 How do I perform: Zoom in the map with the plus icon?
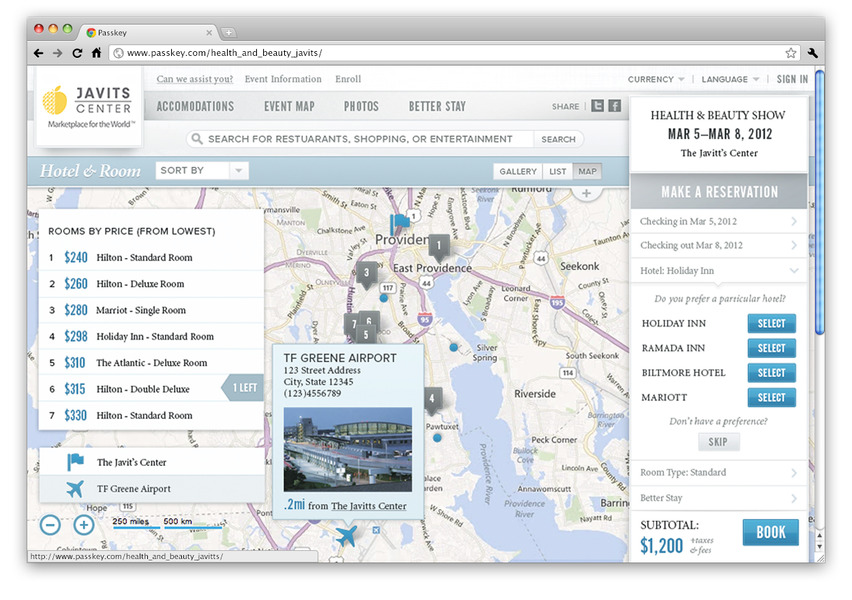[84, 525]
